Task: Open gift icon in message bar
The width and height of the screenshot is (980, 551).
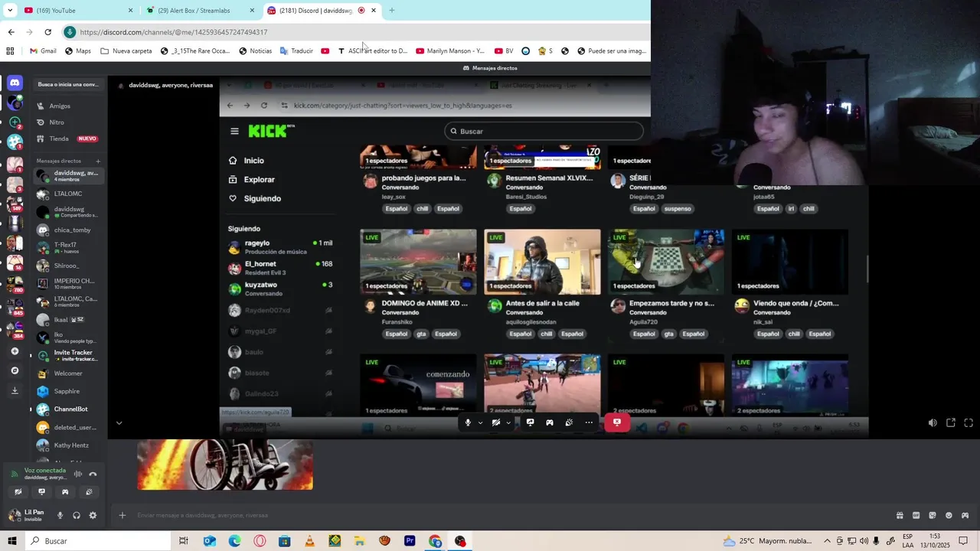Action: [x=900, y=515]
